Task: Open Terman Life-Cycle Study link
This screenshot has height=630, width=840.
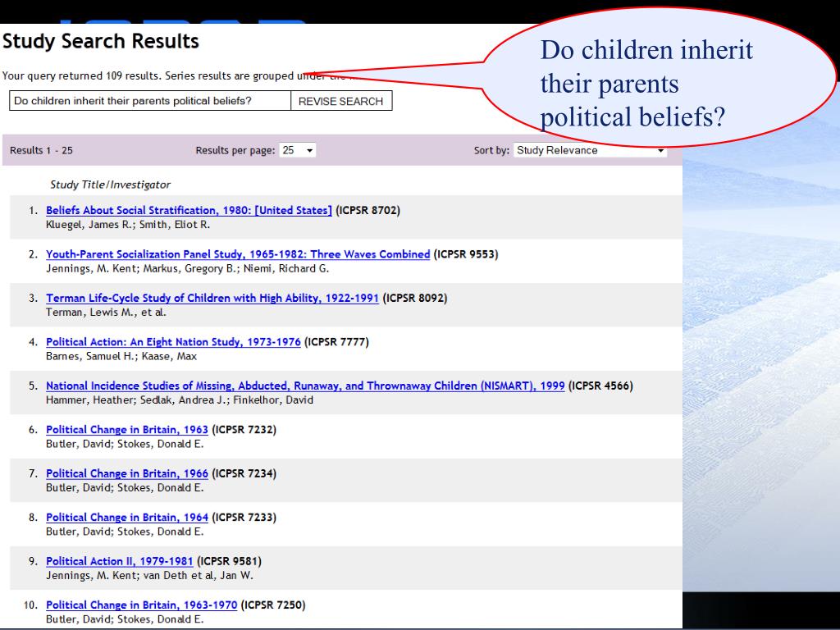Action: pyautogui.click(x=212, y=298)
